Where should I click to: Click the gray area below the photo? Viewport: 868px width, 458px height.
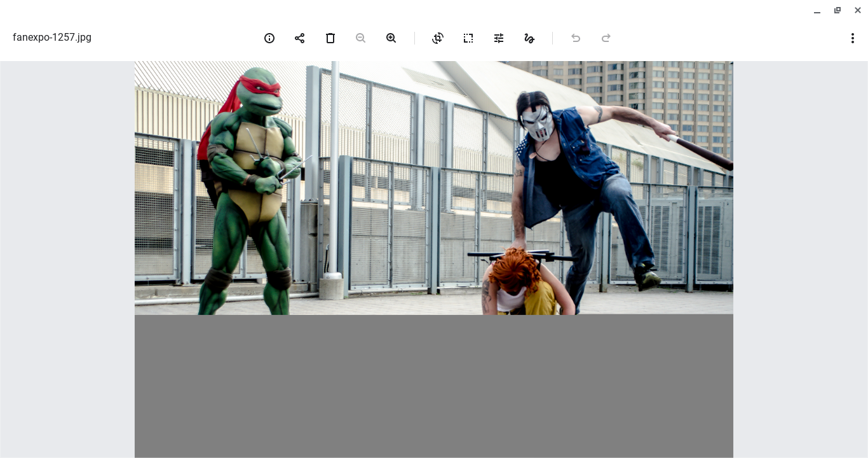pos(434,382)
